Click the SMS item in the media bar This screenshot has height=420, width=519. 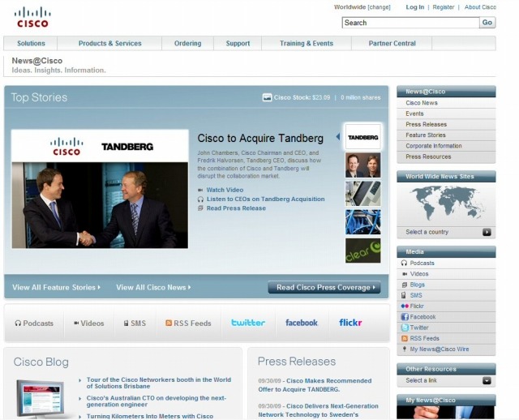135,324
